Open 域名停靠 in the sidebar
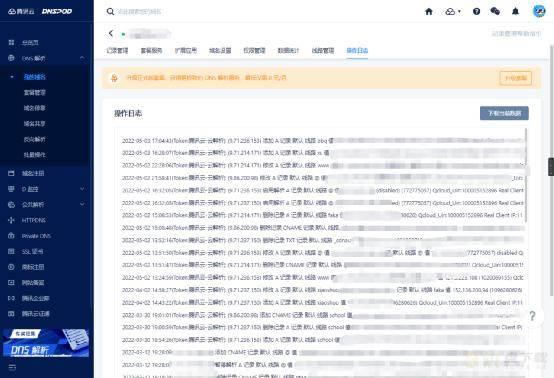The width and height of the screenshot is (554, 378). coord(35,108)
